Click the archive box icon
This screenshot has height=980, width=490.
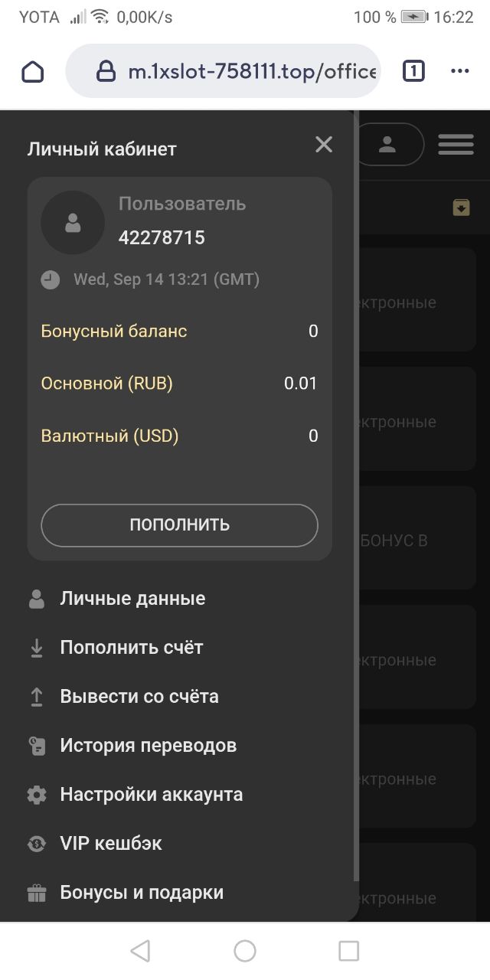[461, 207]
